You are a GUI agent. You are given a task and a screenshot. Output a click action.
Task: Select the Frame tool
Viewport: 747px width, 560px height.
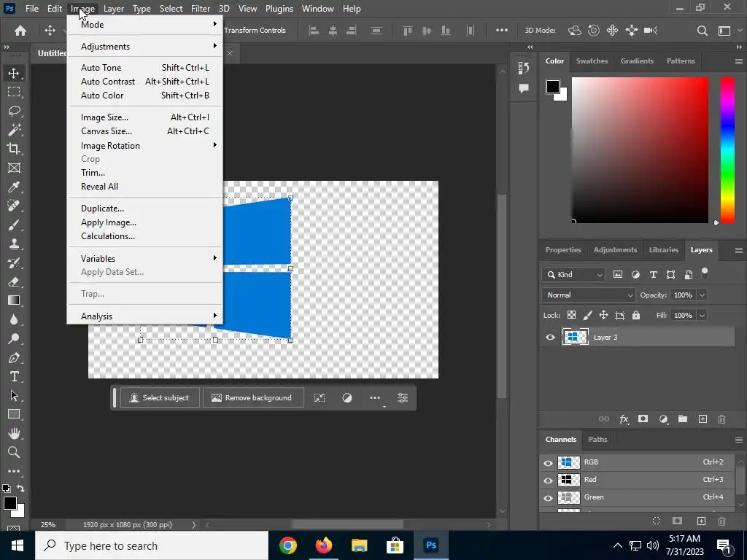click(14, 168)
